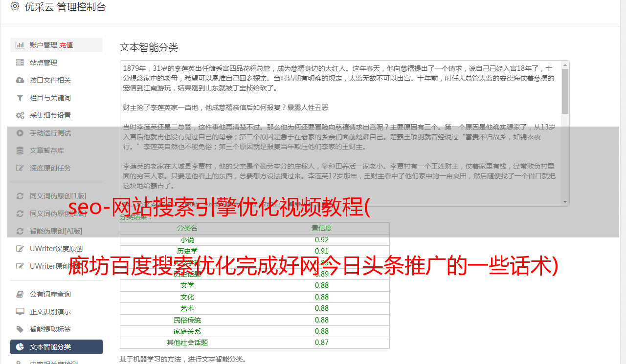626x364 pixels.
Task: Click the red 充值 link
Action: pos(66,45)
